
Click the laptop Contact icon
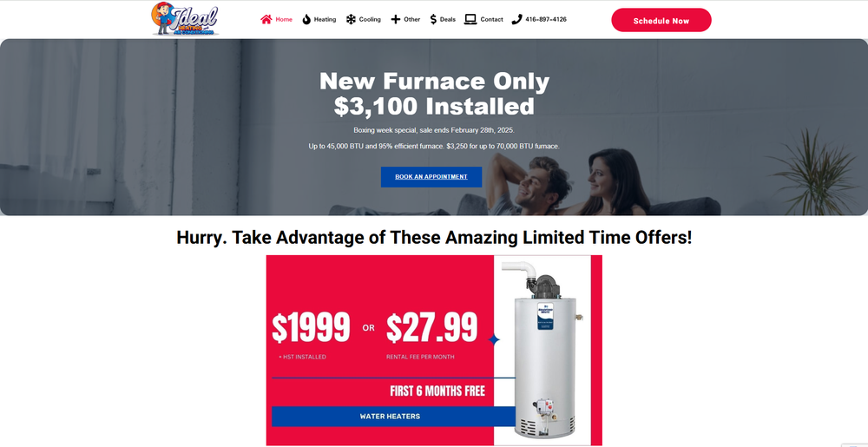pos(470,19)
